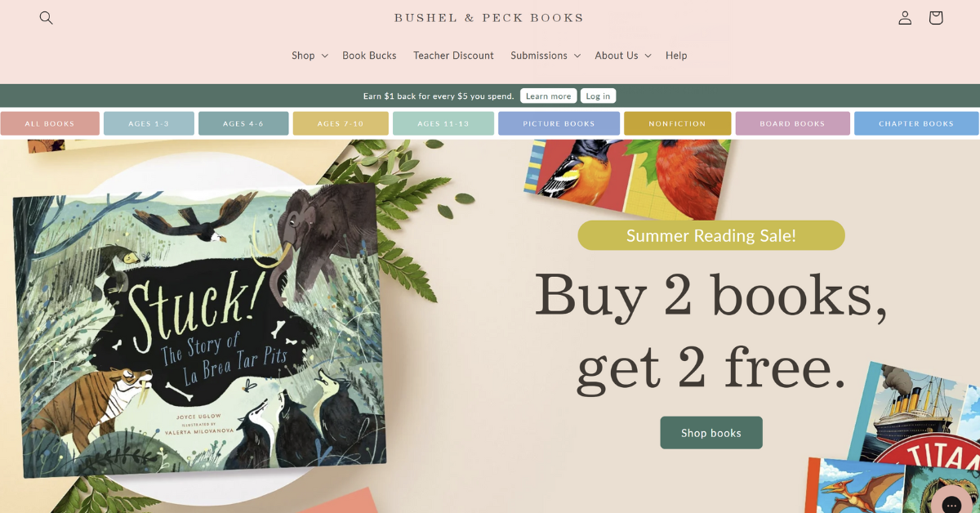Click the Bushel & Peck Books logo

pos(488,17)
